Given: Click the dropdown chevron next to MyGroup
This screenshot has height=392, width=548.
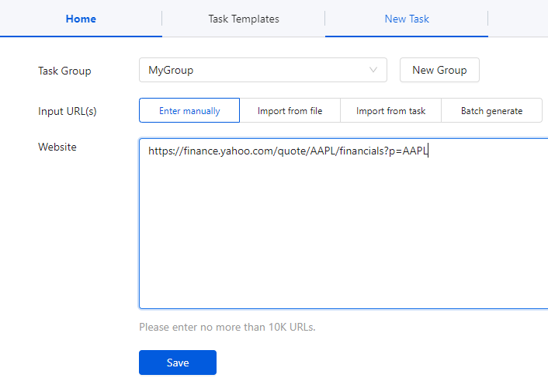Looking at the screenshot, I should point(373,70).
